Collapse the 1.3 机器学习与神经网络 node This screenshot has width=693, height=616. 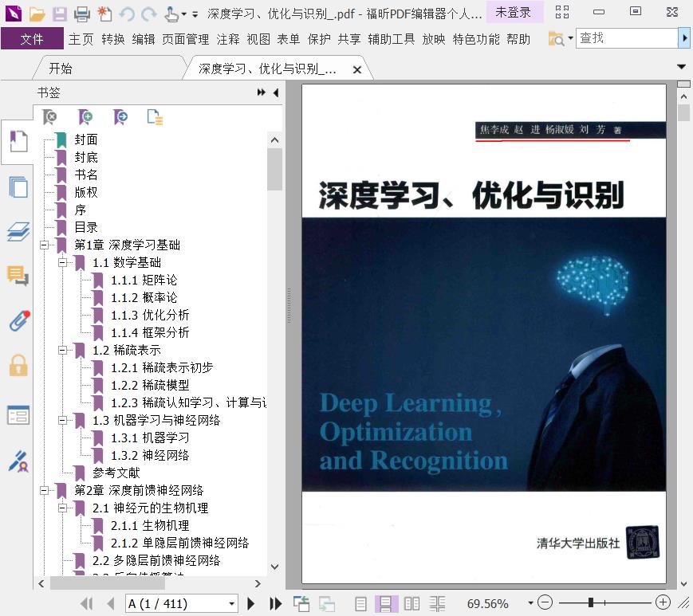point(62,421)
